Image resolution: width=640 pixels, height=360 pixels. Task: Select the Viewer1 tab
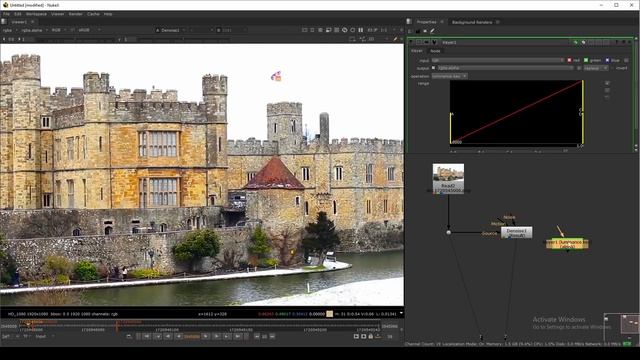click(x=19, y=22)
